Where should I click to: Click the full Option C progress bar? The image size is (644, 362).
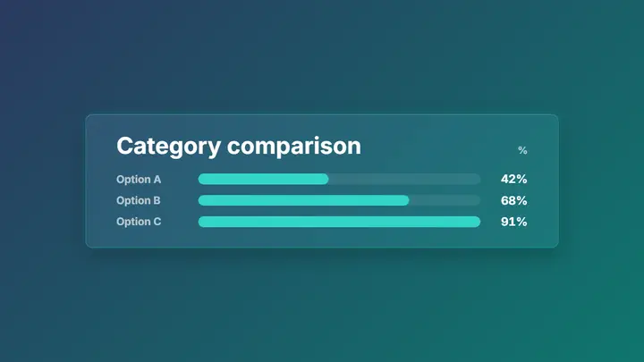click(x=339, y=222)
